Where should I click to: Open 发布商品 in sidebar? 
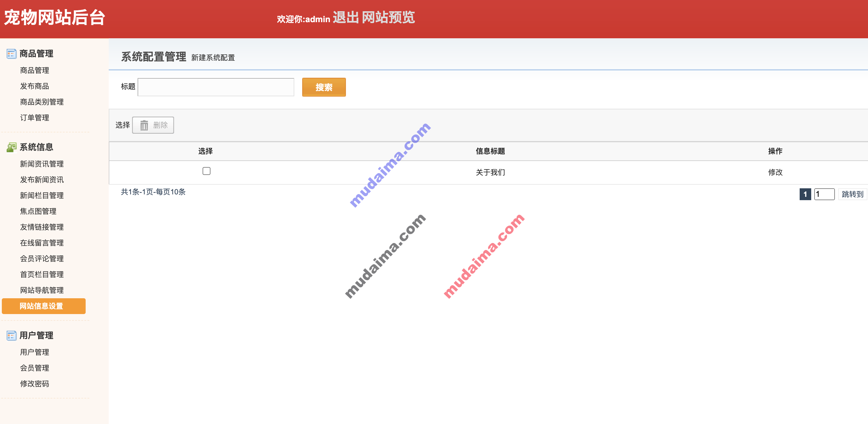click(x=34, y=86)
